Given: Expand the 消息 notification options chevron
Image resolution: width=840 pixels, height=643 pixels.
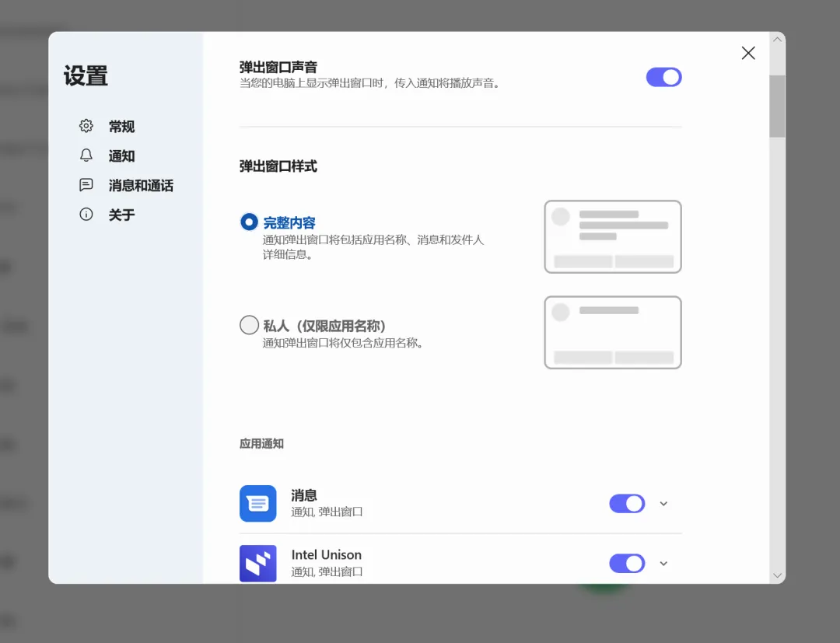Looking at the screenshot, I should point(663,503).
